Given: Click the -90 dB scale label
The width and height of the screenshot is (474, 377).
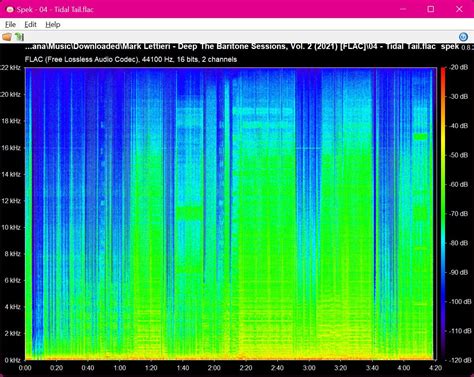Looking at the screenshot, I should coord(459,272).
